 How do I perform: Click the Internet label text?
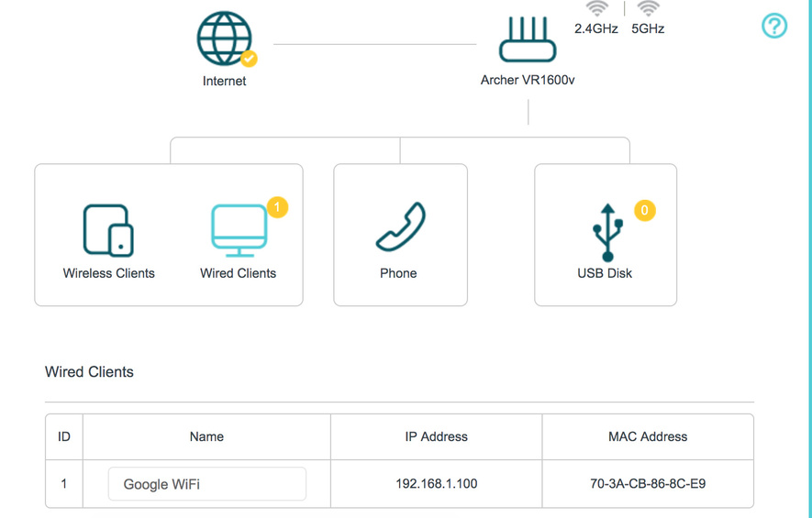(x=224, y=81)
